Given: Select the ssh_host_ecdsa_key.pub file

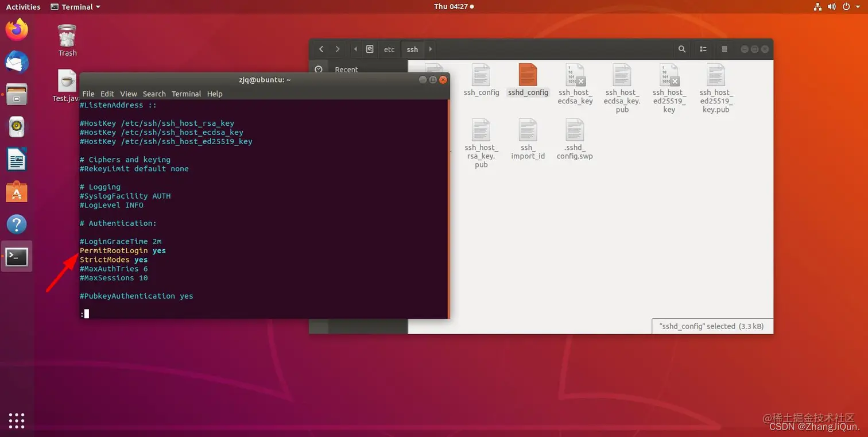Looking at the screenshot, I should coord(622,88).
